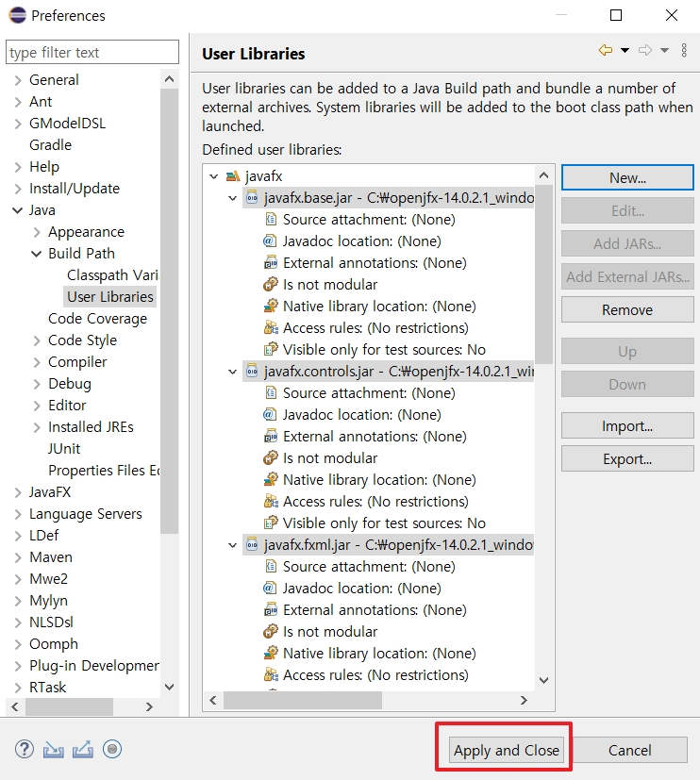Click Source attachment icon under javafx.base.jar
Image resolution: width=700 pixels, height=780 pixels.
click(271, 220)
